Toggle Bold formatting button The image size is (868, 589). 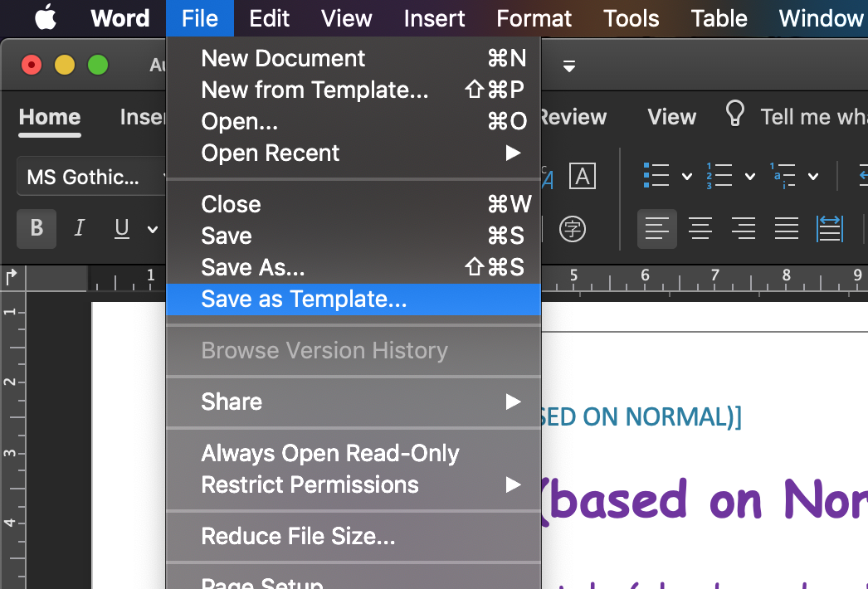click(x=37, y=229)
